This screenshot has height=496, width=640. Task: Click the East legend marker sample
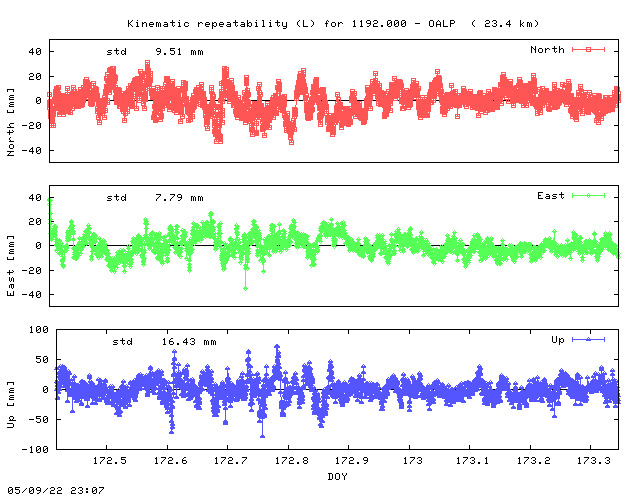(588, 196)
